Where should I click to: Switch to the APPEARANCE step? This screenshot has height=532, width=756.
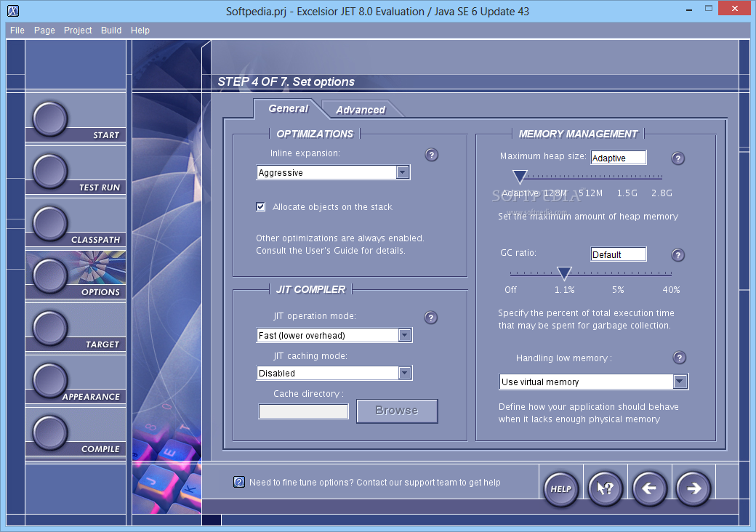[49, 380]
